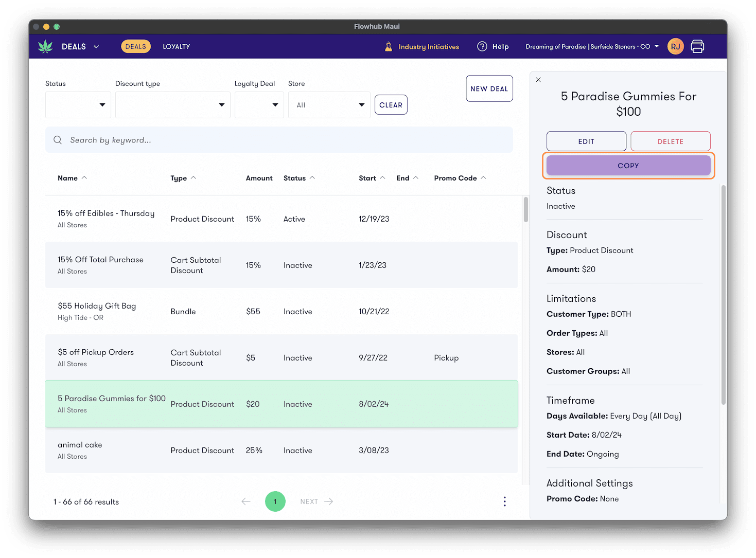Open Industry Initiatives link
Viewport: 756px width, 558px height.
click(429, 47)
